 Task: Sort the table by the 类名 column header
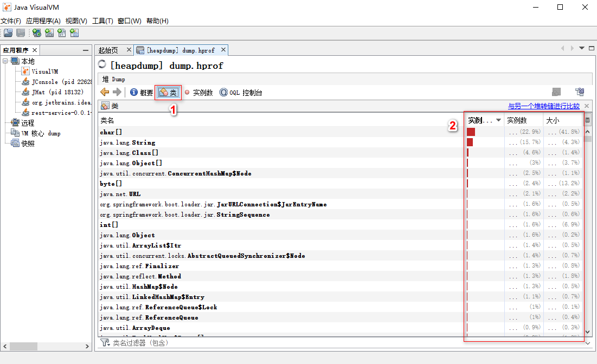pyautogui.click(x=281, y=120)
